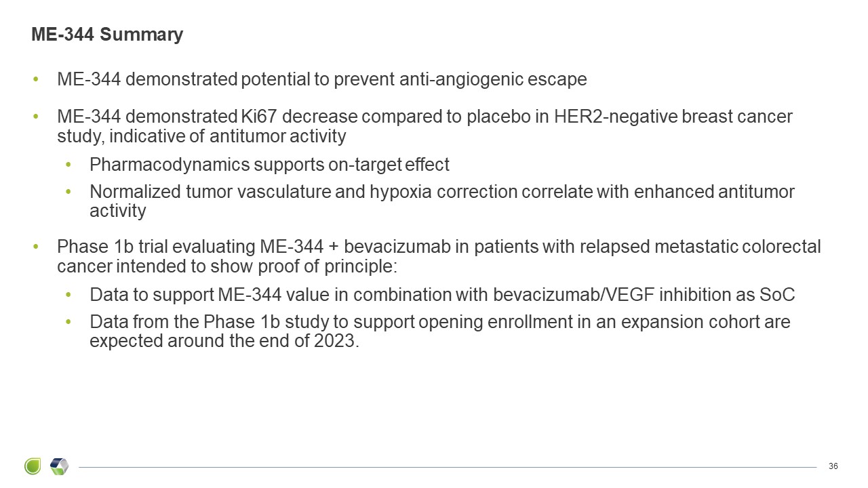Click the footer horizontal divider line

(x=448, y=467)
